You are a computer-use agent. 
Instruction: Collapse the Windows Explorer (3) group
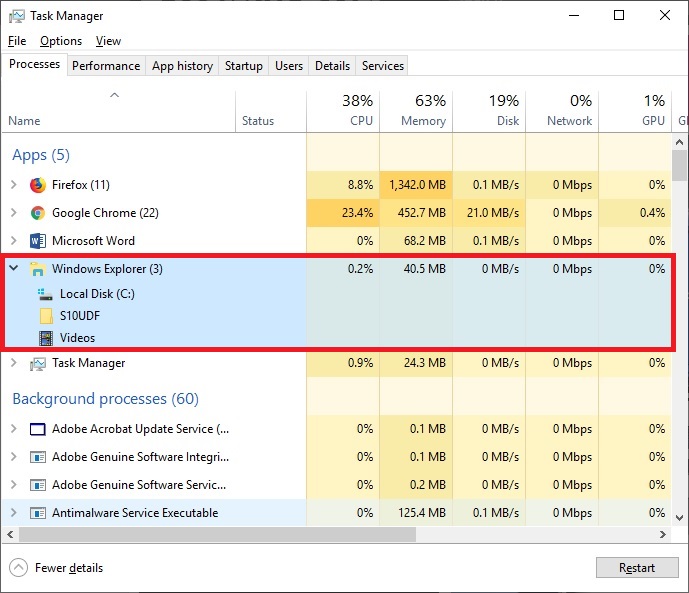pyautogui.click(x=14, y=268)
